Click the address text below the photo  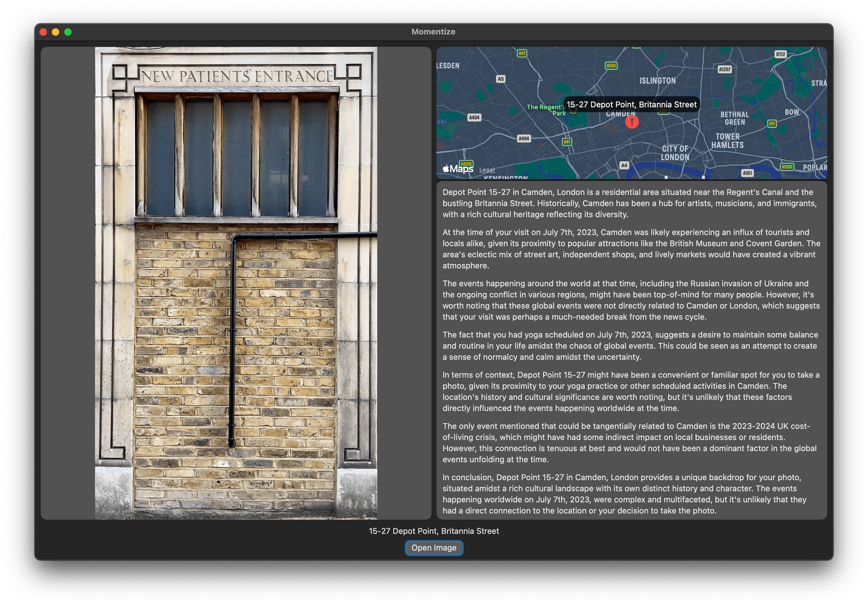[434, 531]
